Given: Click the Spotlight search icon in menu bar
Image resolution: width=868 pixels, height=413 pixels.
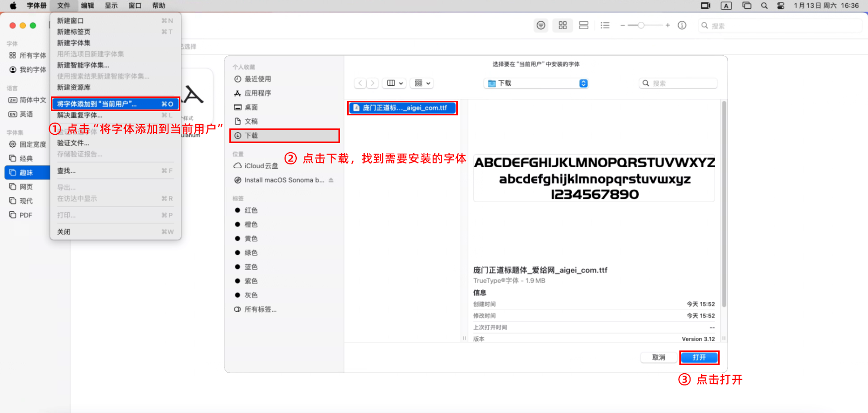Looking at the screenshot, I should 764,6.
